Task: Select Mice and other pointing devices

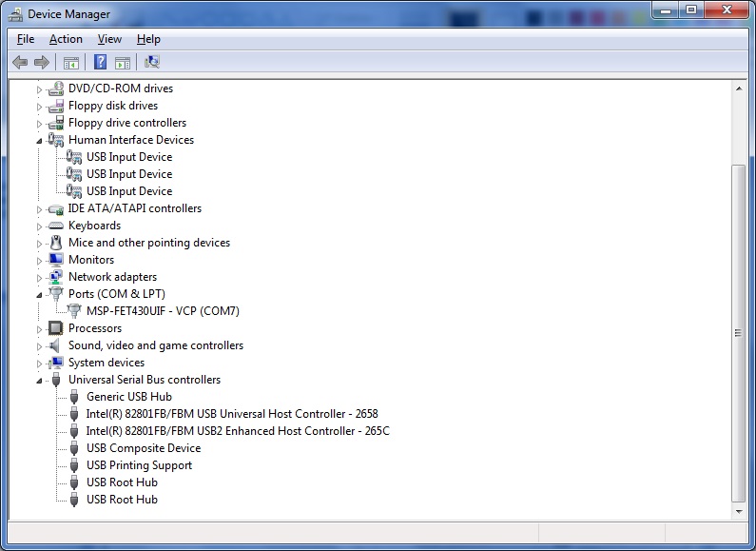Action: (x=149, y=243)
